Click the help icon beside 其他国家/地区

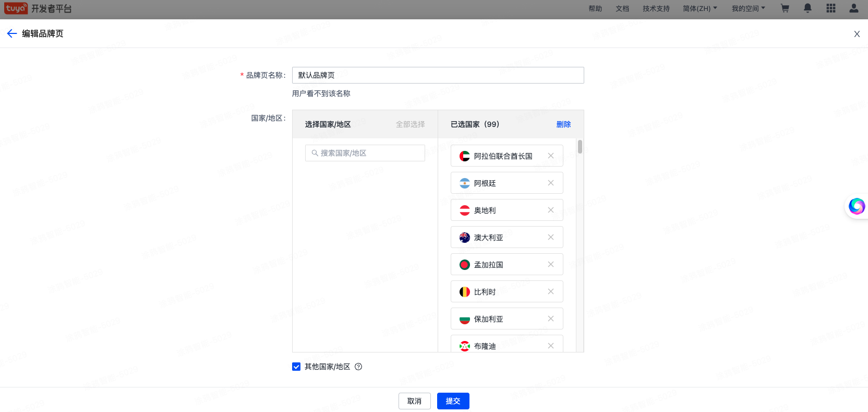coord(358,367)
